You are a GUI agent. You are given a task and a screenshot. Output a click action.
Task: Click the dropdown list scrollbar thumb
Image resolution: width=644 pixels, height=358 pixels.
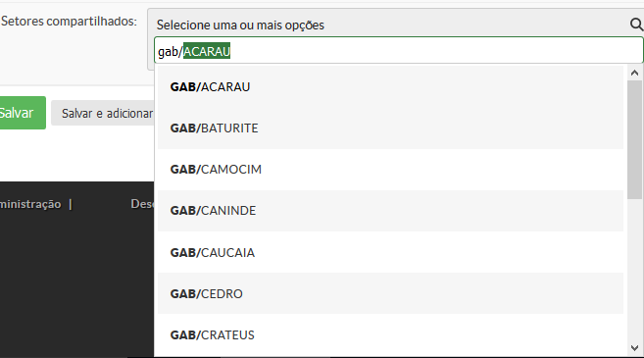pyautogui.click(x=634, y=139)
